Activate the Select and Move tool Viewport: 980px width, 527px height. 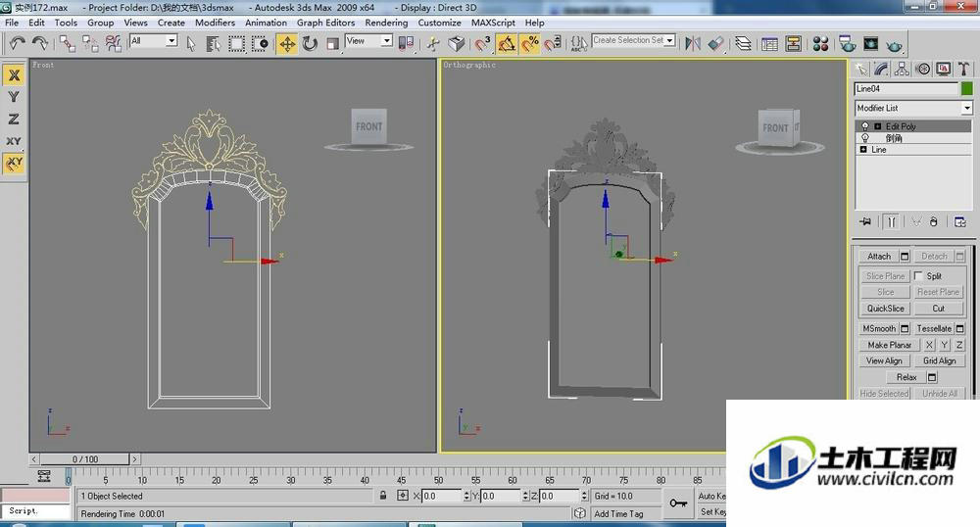287,43
